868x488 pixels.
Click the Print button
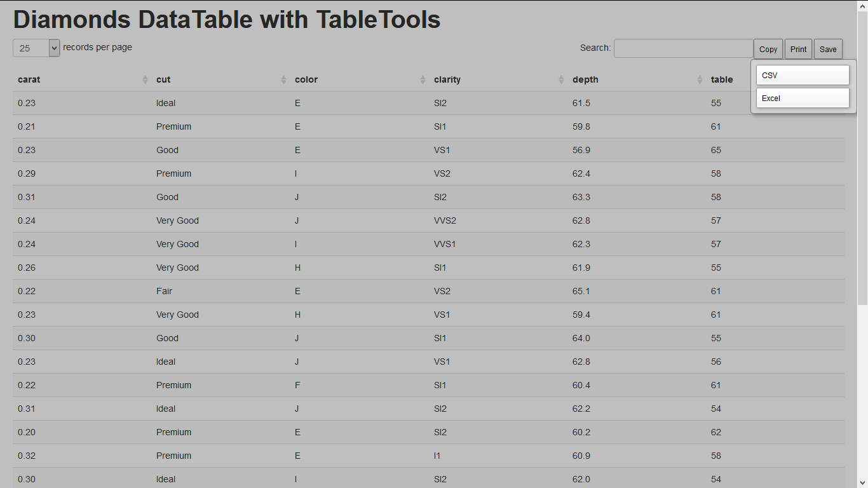[798, 49]
